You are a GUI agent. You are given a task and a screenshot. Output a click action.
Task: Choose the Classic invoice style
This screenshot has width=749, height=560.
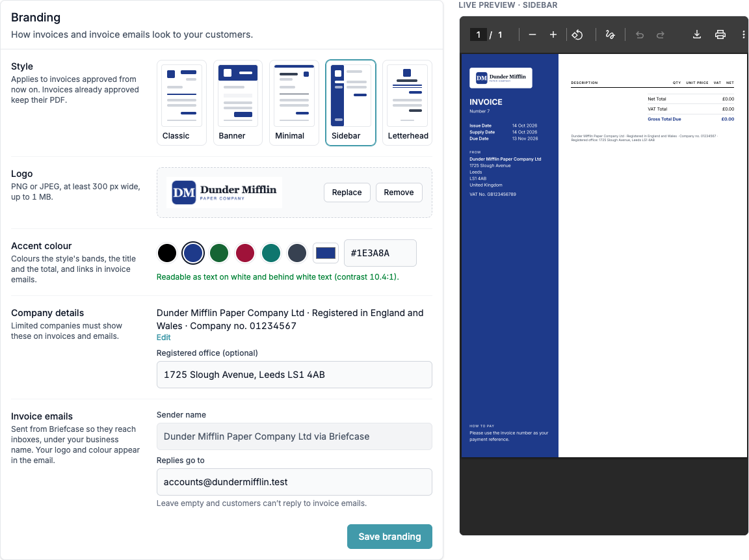[181, 103]
